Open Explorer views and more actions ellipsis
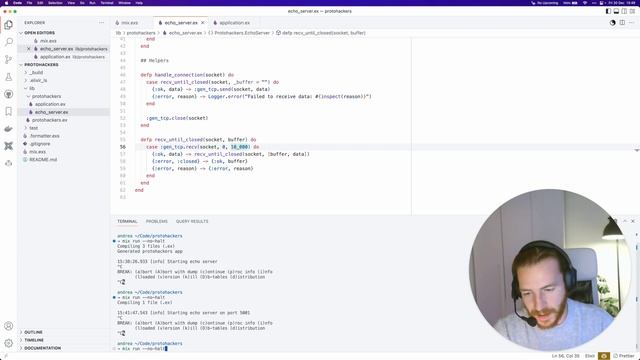 coord(101,23)
